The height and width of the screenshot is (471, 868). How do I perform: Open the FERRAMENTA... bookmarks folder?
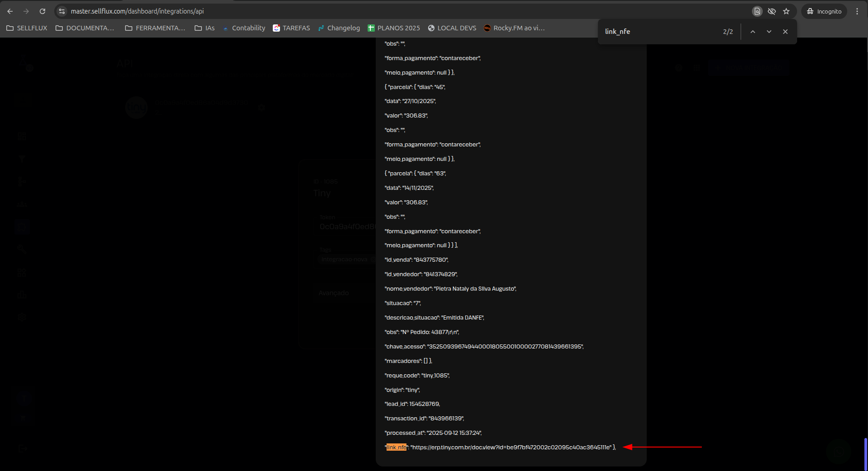point(155,28)
